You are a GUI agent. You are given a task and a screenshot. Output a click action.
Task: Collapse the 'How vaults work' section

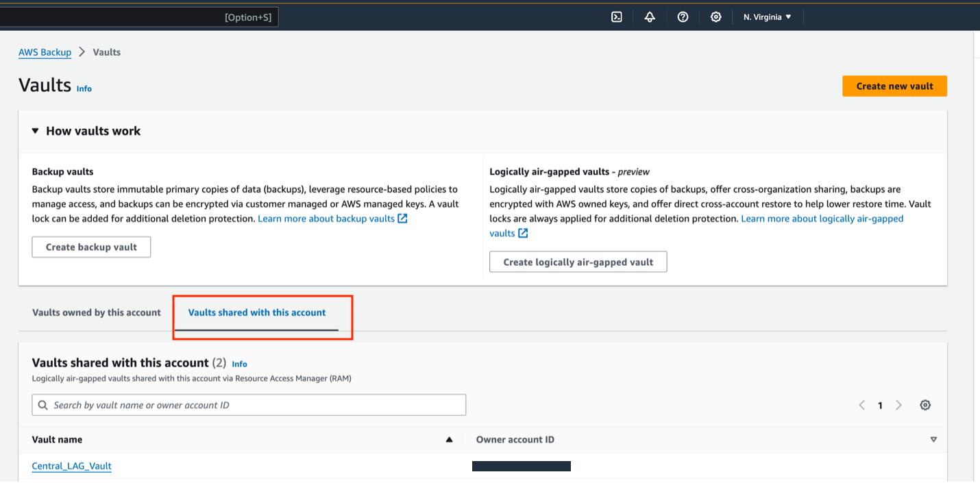coord(35,130)
